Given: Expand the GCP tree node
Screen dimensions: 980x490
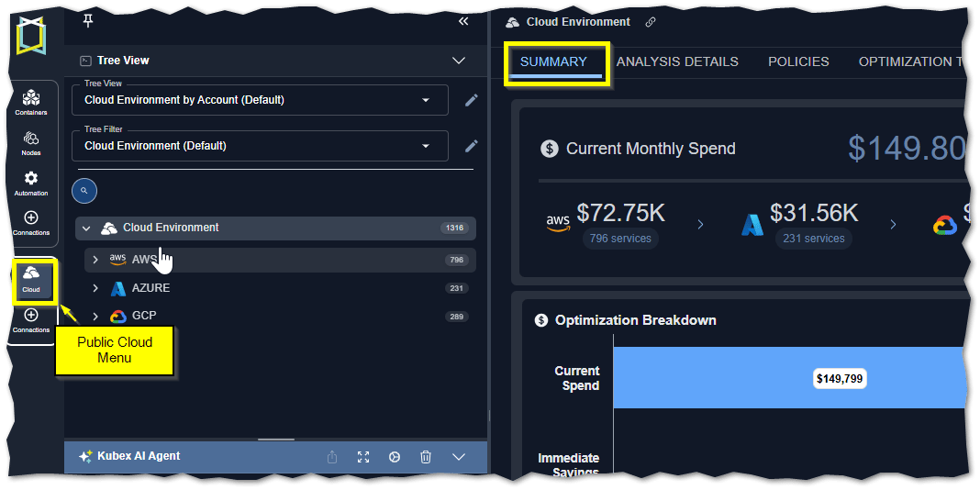Looking at the screenshot, I should pos(95,317).
